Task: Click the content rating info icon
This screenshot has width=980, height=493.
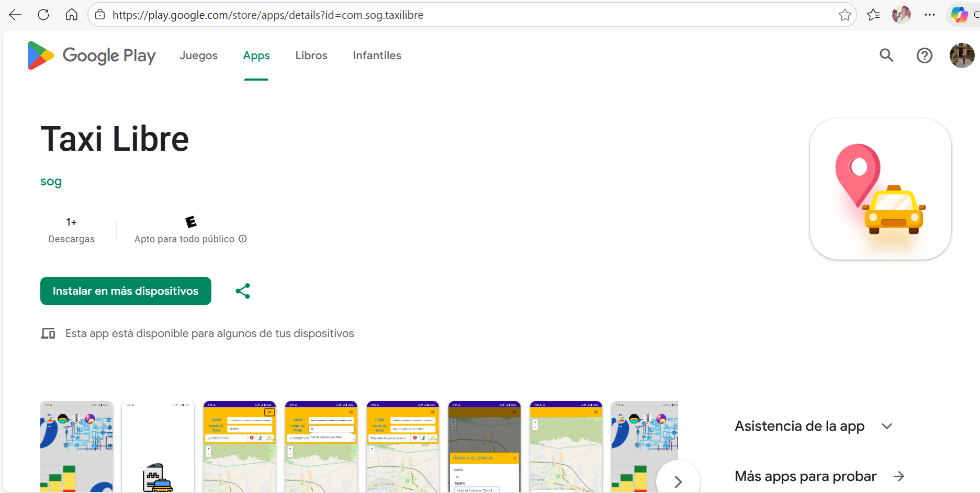Action: point(243,239)
